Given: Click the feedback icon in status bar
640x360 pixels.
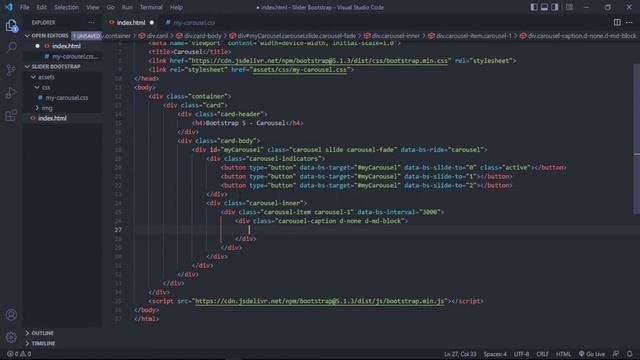Looking at the screenshot, I should [x=616, y=354].
